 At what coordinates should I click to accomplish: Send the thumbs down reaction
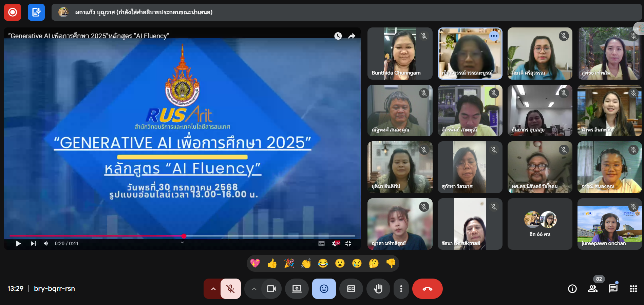tap(391, 263)
